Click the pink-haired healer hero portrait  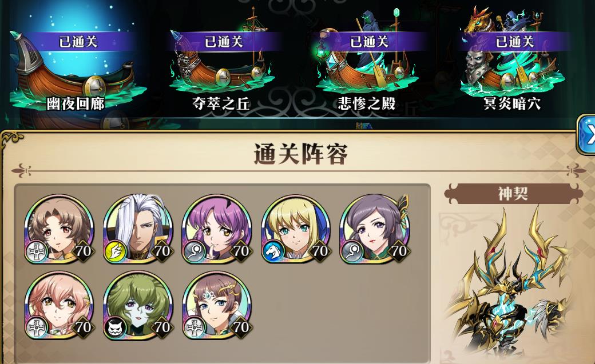(x=59, y=305)
